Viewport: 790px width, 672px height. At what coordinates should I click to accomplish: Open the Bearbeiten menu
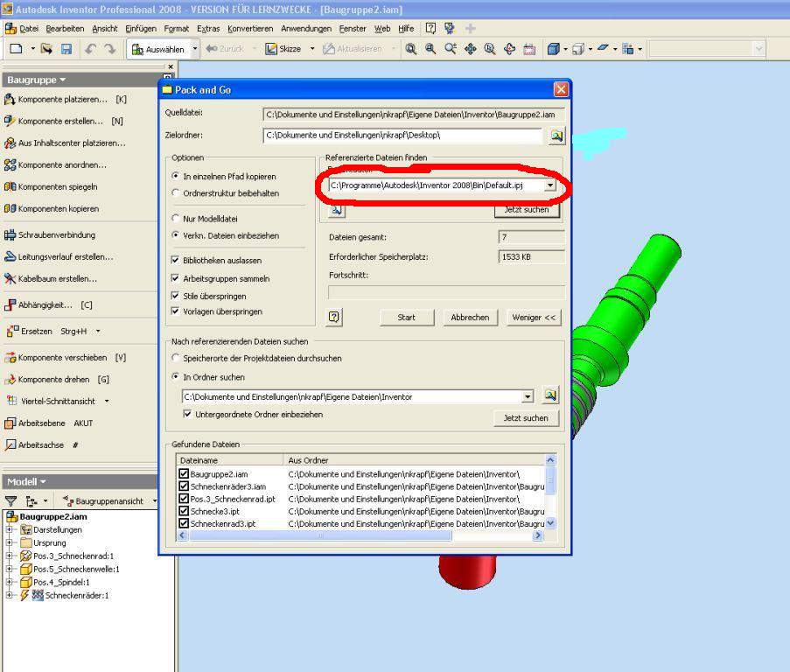[x=65, y=29]
